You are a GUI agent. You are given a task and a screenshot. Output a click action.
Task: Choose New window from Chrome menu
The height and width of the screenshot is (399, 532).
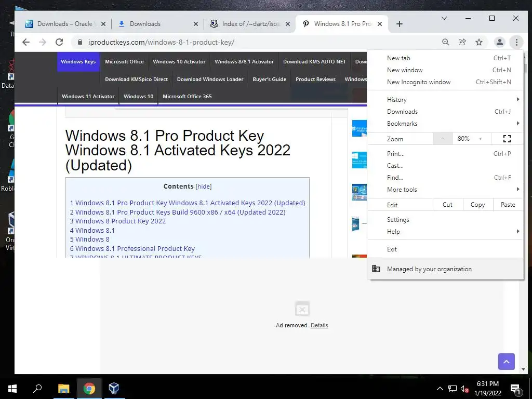445,70
